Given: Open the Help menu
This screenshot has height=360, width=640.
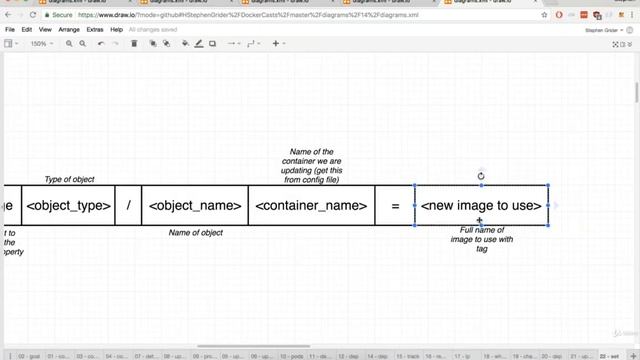Looking at the screenshot, I should click(116, 29).
